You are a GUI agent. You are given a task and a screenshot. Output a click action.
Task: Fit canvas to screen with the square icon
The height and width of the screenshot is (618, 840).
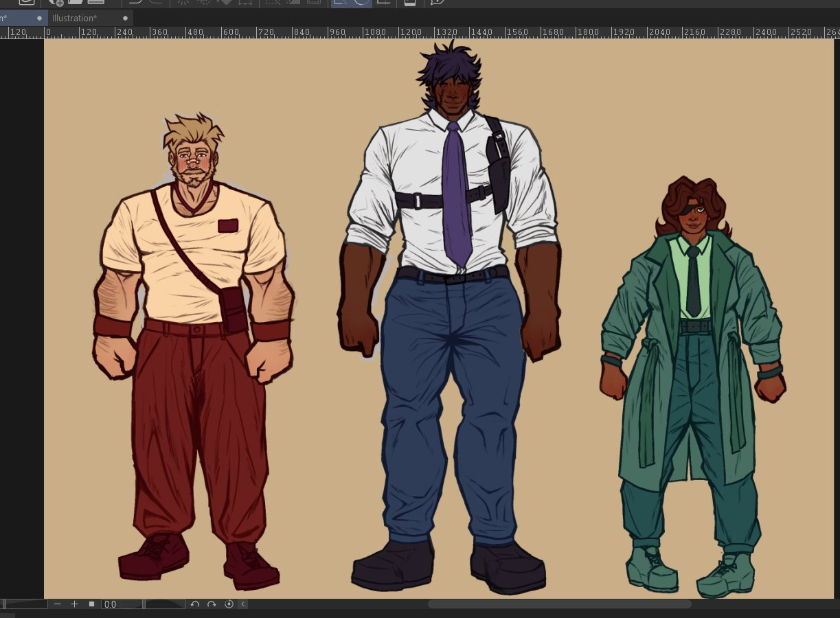(x=91, y=604)
